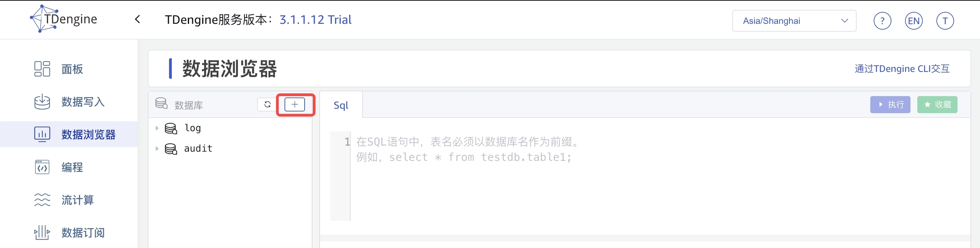Open 数据写入 in the sidebar
The height and width of the screenshot is (248, 980).
pos(82,102)
